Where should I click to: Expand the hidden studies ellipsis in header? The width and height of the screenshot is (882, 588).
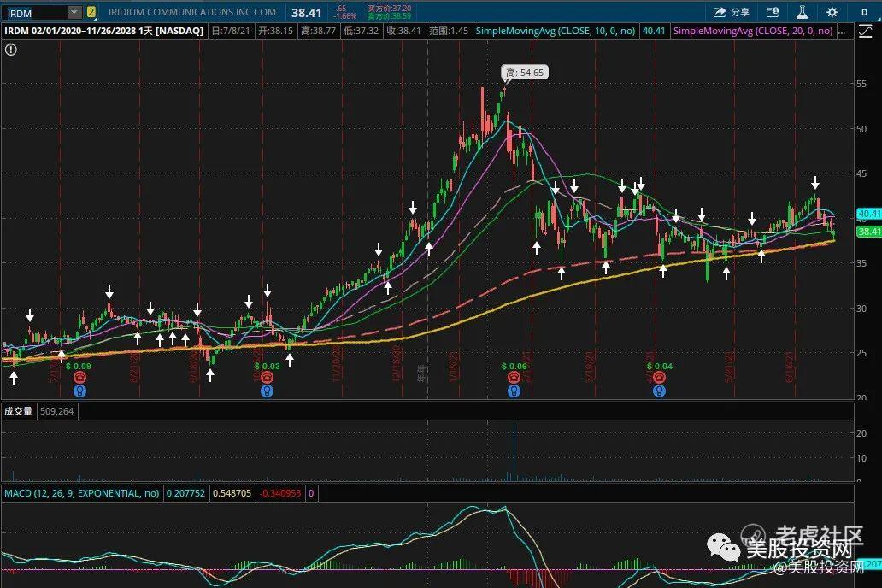[842, 31]
